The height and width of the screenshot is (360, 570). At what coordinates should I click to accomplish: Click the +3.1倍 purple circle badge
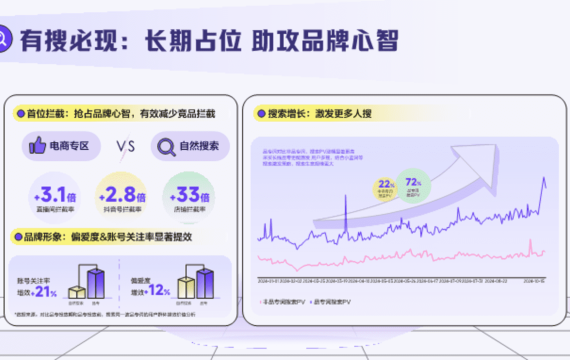point(55,197)
